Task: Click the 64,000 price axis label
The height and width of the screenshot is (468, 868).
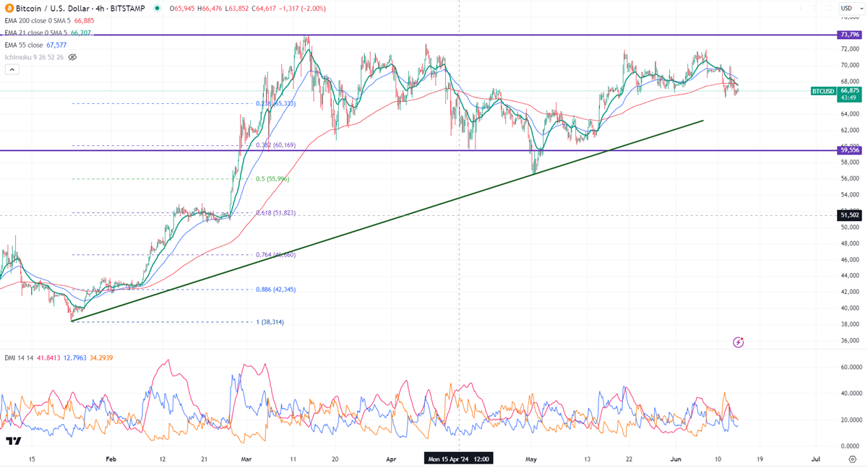Action: (x=849, y=114)
